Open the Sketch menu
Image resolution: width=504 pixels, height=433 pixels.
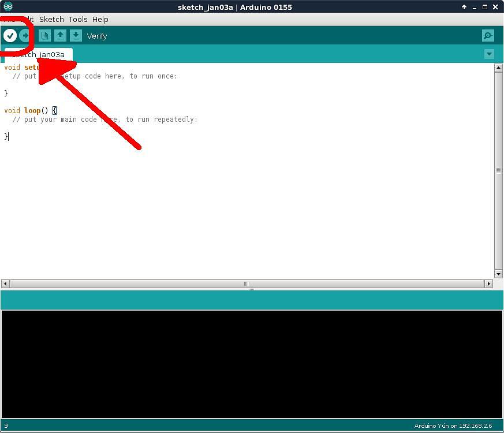(x=51, y=19)
